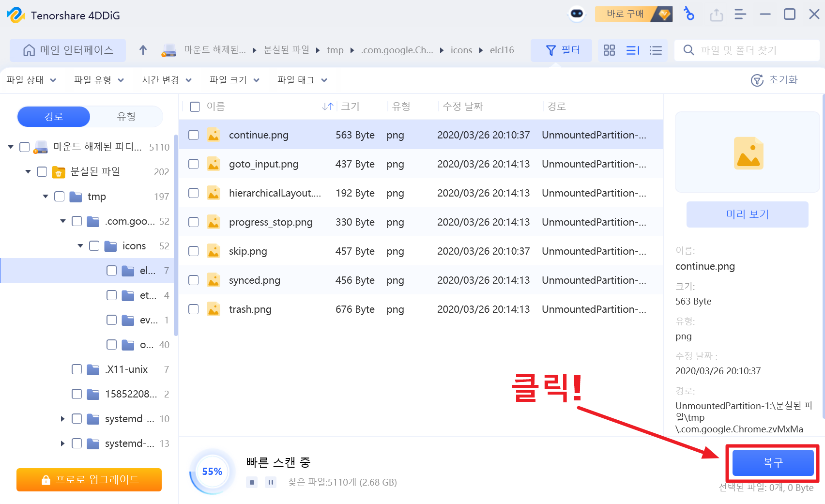Open the 파일 크기 filter dropdown
825x504 pixels.
pos(235,80)
